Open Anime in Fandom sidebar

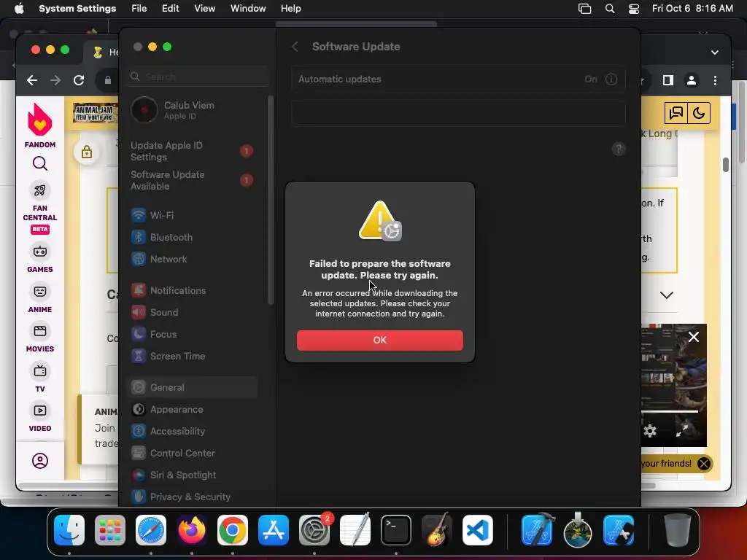coord(40,298)
